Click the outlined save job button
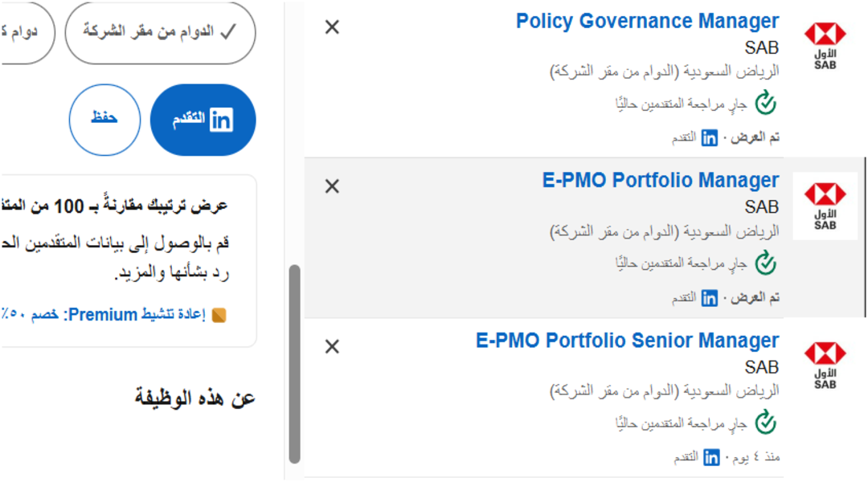This screenshot has width=868, height=482. point(104,120)
